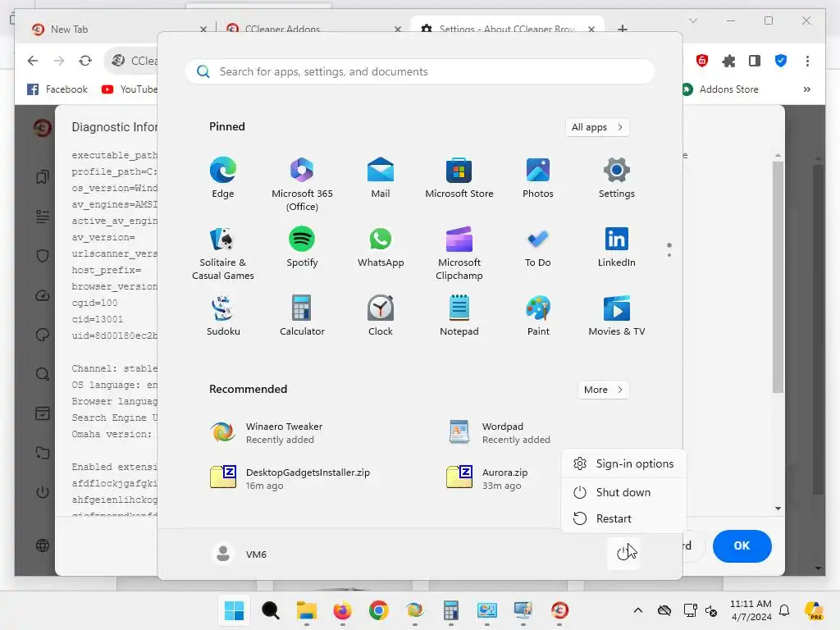Open the tab search dropdown arrow
Image resolution: width=840 pixels, height=630 pixels.
692,21
